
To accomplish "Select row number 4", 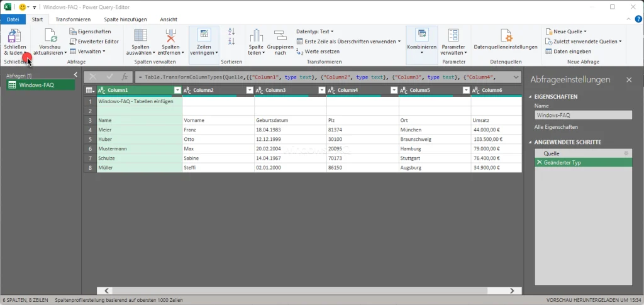I will point(90,130).
